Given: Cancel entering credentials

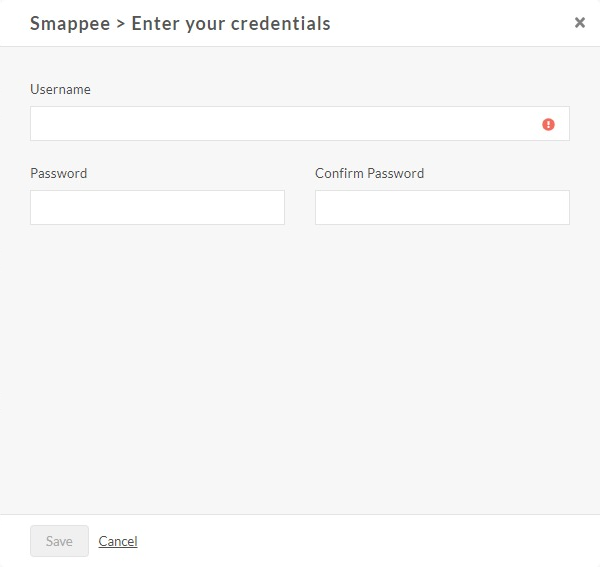Looking at the screenshot, I should click(118, 541).
